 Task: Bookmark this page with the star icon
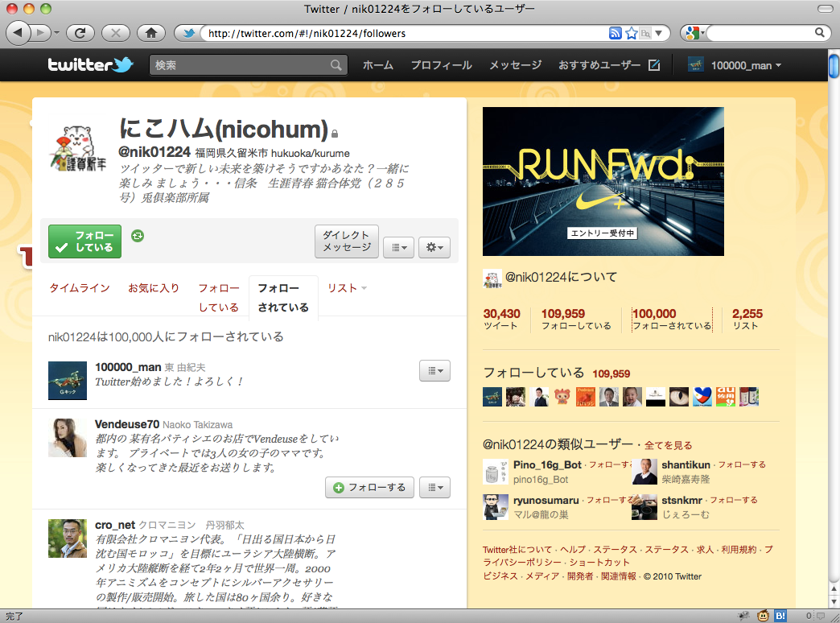point(632,33)
